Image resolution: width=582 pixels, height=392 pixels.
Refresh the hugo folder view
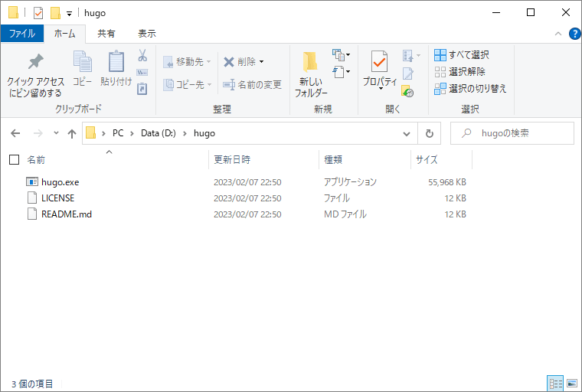pyautogui.click(x=429, y=133)
